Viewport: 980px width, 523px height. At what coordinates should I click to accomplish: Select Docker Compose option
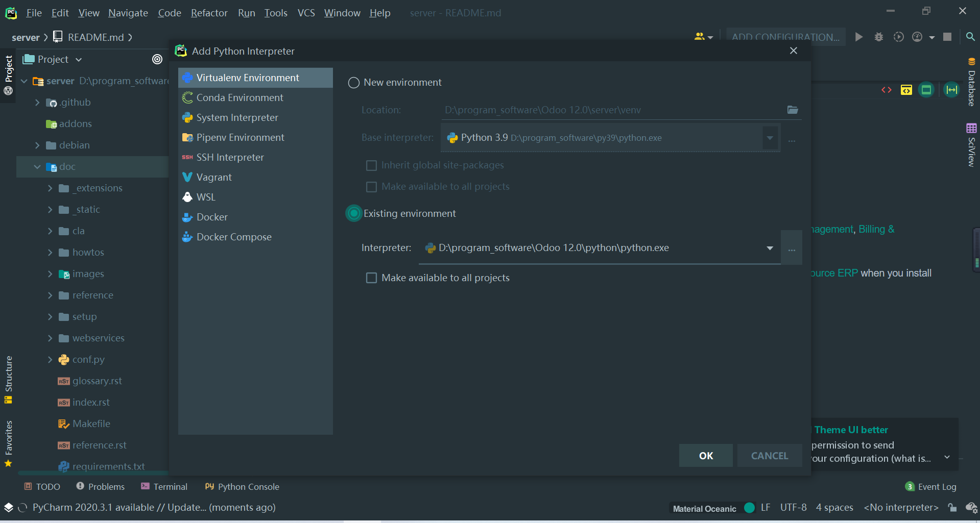tap(255, 237)
